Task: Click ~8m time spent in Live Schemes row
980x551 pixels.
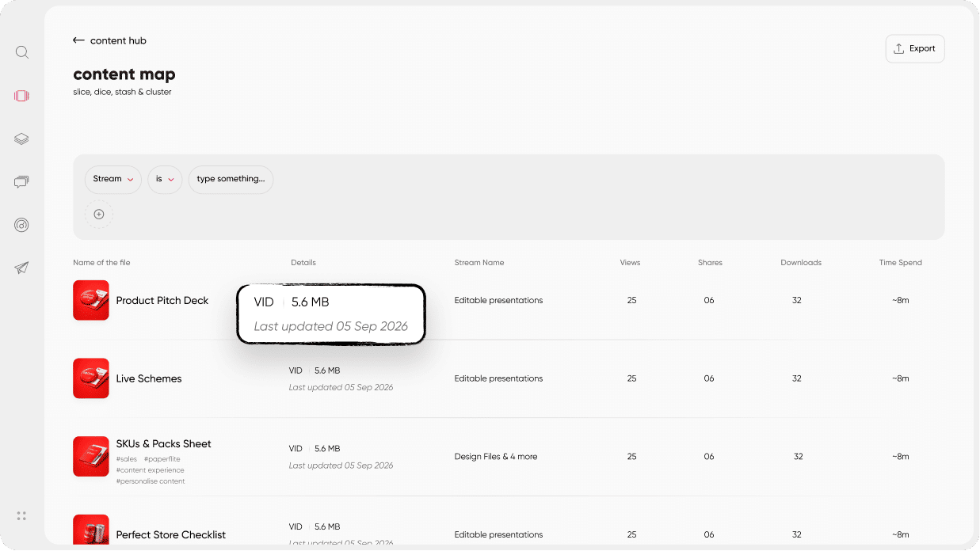Action: coord(901,378)
